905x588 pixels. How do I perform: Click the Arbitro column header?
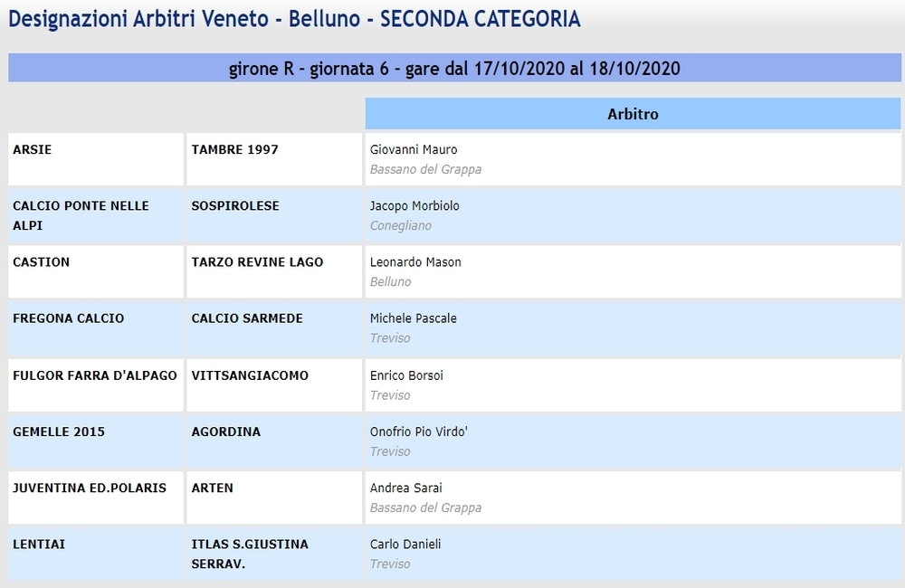coord(633,114)
